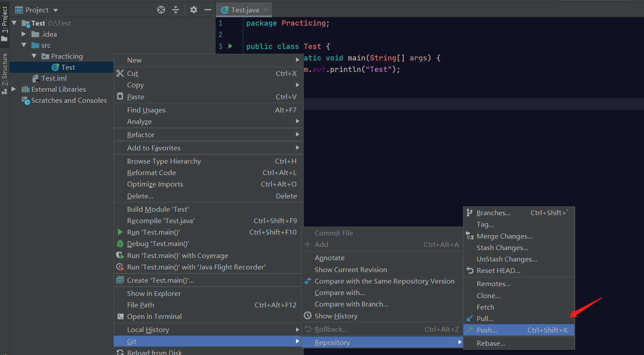Compare with the Same Repository Version
The image size is (644, 355).
coord(382,281)
